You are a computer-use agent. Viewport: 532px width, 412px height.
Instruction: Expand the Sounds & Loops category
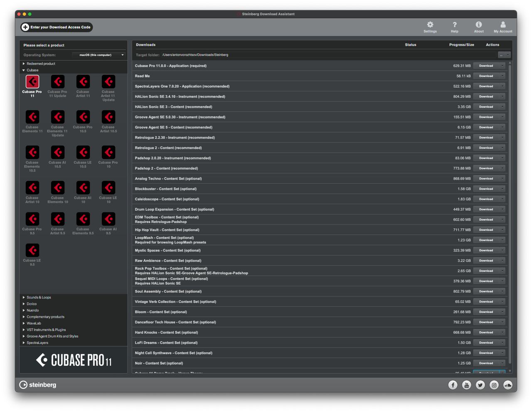coord(24,297)
